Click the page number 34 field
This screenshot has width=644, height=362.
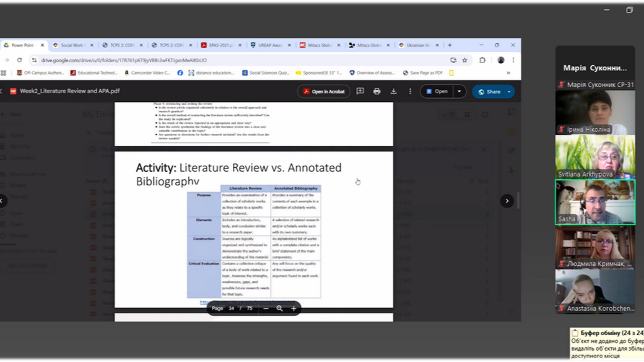pos(231,308)
